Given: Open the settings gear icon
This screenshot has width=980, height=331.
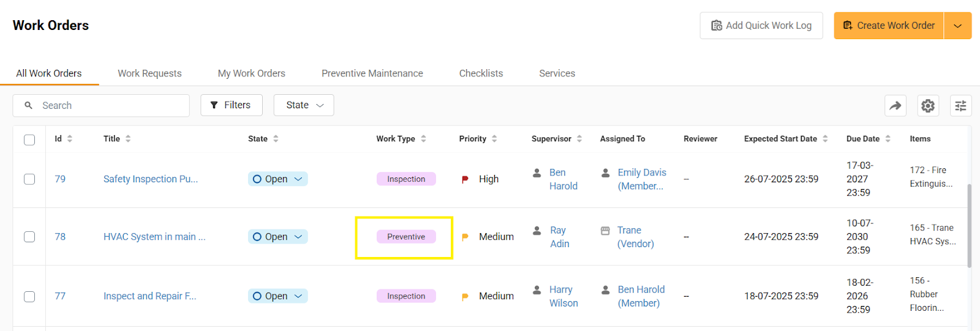Looking at the screenshot, I should [x=928, y=106].
